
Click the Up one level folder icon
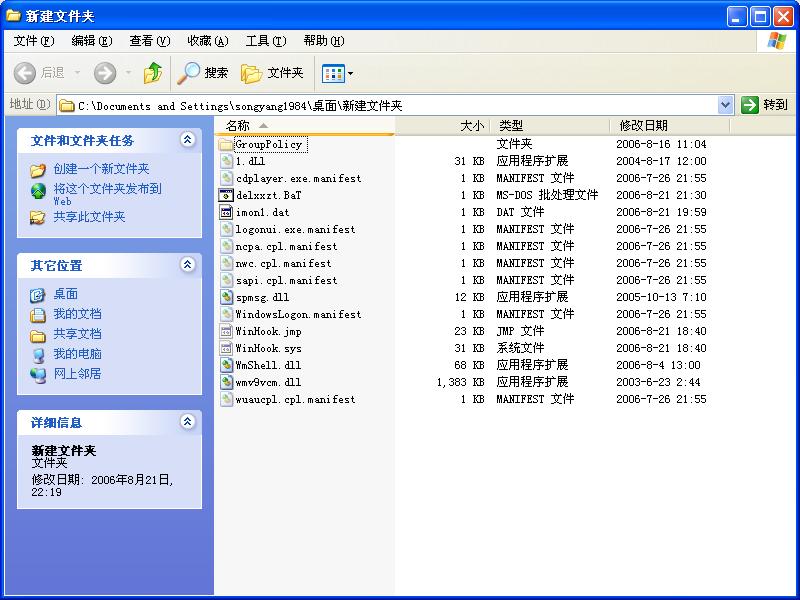(153, 73)
